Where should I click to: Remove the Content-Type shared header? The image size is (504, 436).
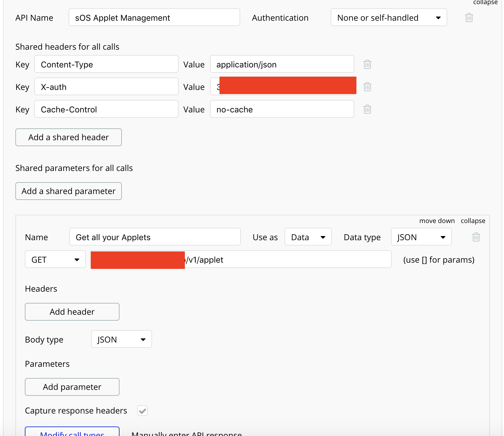[x=367, y=64]
